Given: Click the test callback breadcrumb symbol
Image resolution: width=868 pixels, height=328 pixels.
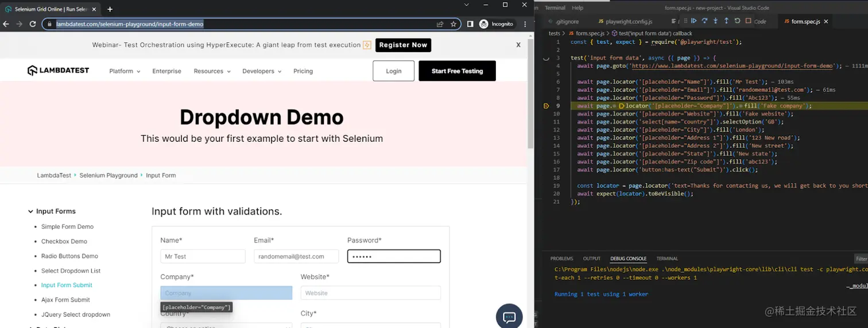Looking at the screenshot, I should tap(652, 33).
